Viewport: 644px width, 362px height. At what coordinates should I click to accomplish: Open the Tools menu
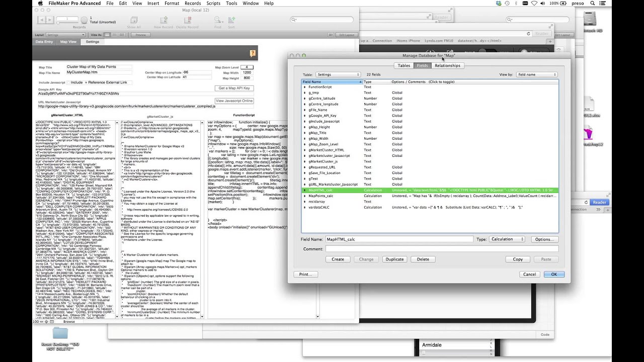click(231, 4)
